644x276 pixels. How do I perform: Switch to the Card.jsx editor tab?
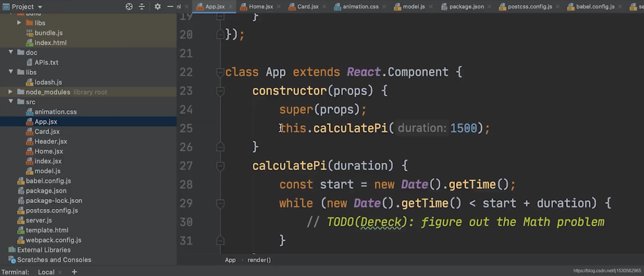(x=308, y=6)
